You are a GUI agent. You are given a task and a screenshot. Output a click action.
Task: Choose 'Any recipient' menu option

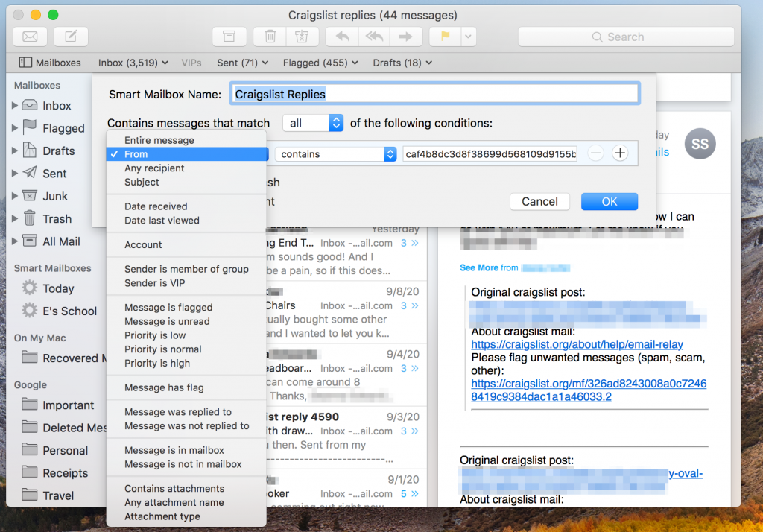[186, 168]
